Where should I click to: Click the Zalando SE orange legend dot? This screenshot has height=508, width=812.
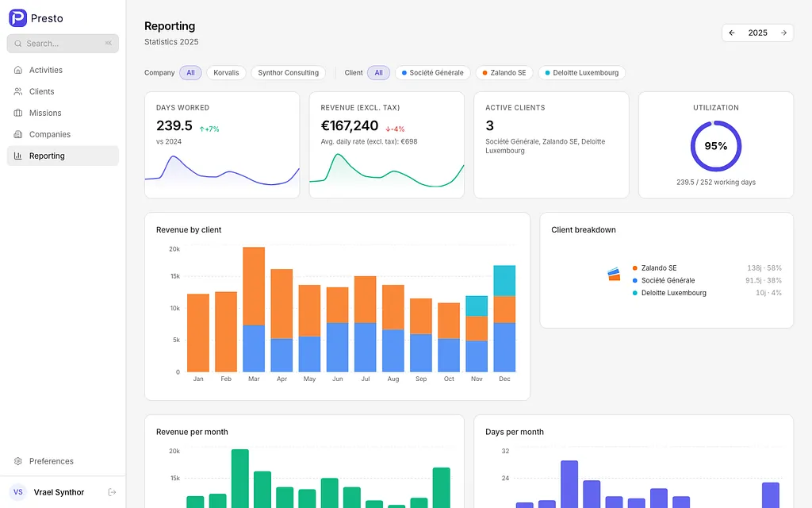[635, 268]
